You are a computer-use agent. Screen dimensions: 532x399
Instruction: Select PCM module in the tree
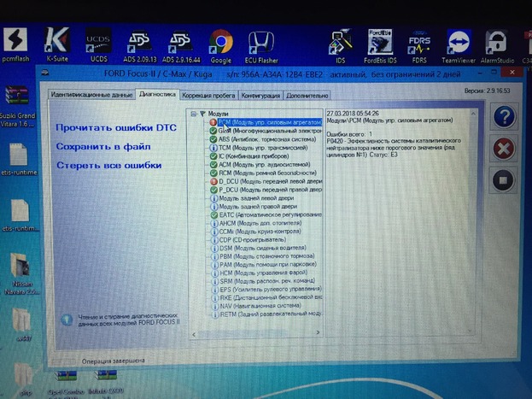[265, 123]
